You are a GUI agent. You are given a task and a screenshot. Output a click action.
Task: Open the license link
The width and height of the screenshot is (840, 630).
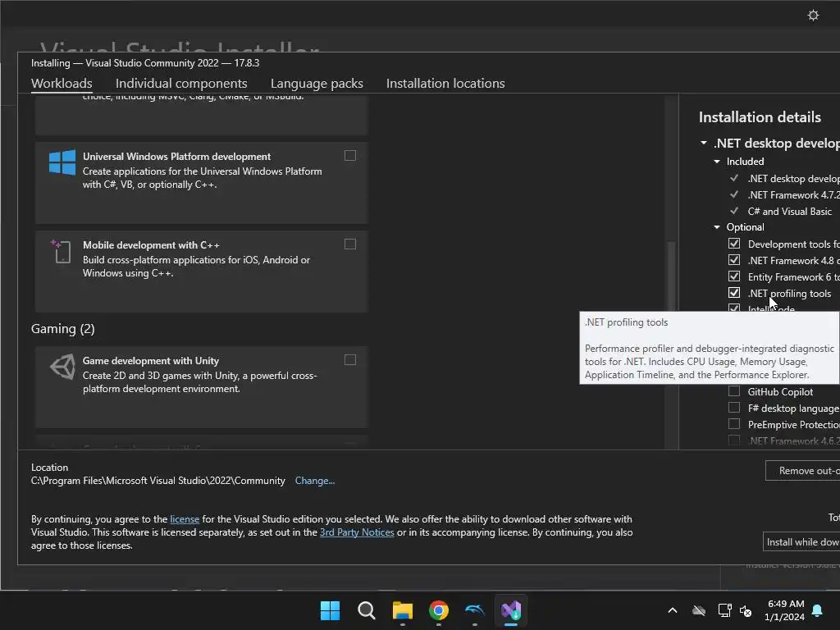[x=185, y=519]
